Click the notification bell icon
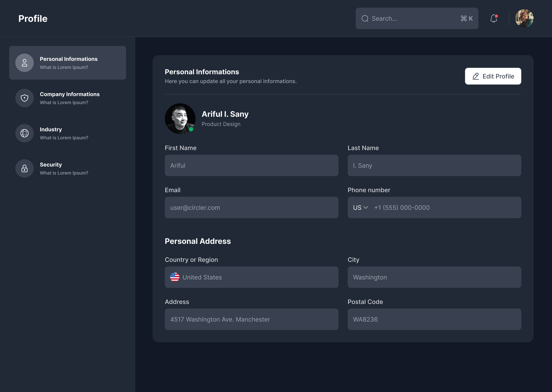 pyautogui.click(x=494, y=18)
